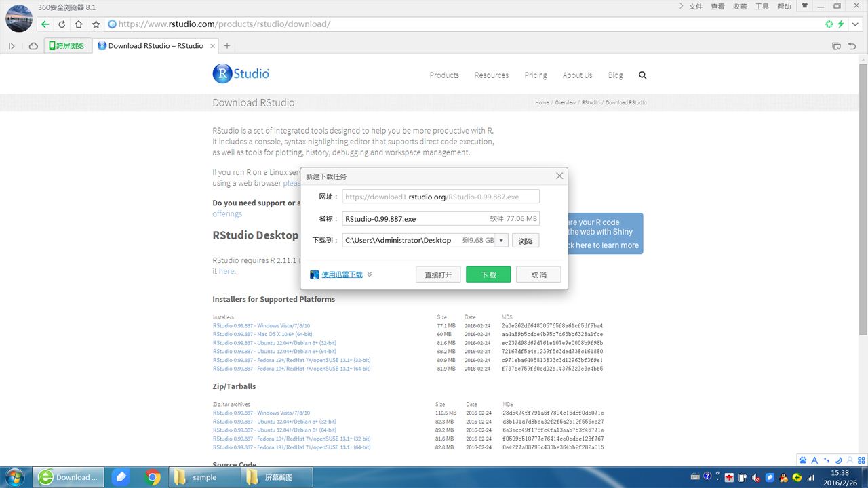Open the 收藏 menu

740,7
